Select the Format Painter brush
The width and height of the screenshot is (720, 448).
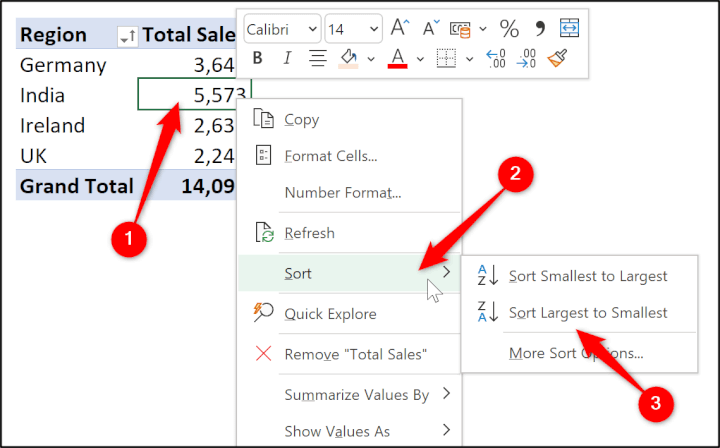coord(557,58)
